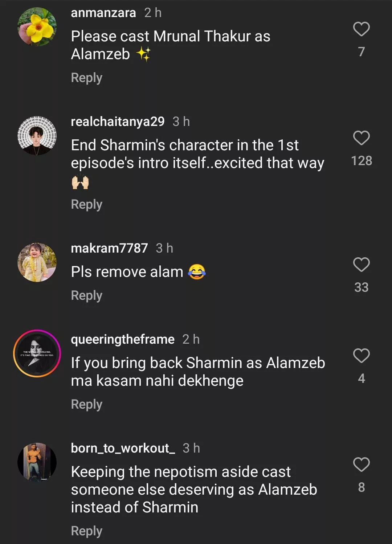This screenshot has width=392, height=544.
Task: Reply to anmanzara's comment
Action: [86, 78]
